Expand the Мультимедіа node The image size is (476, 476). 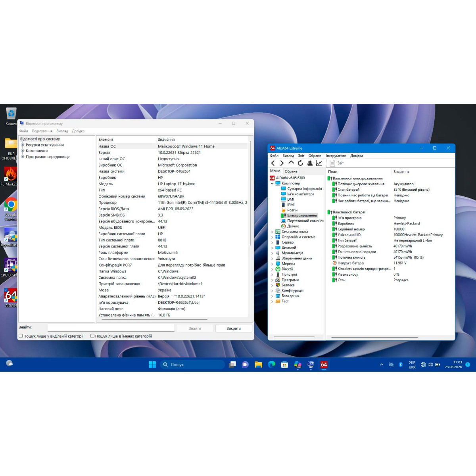(x=272, y=253)
